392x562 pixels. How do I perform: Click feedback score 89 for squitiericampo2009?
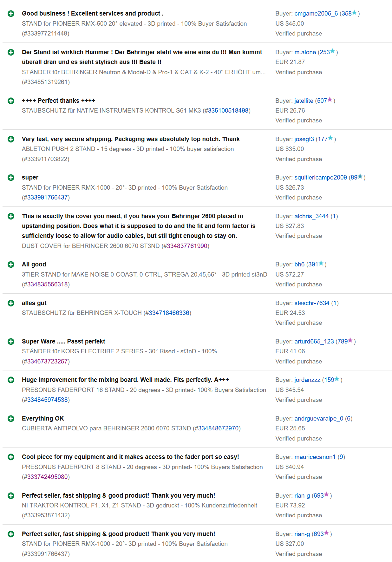pyautogui.click(x=354, y=178)
